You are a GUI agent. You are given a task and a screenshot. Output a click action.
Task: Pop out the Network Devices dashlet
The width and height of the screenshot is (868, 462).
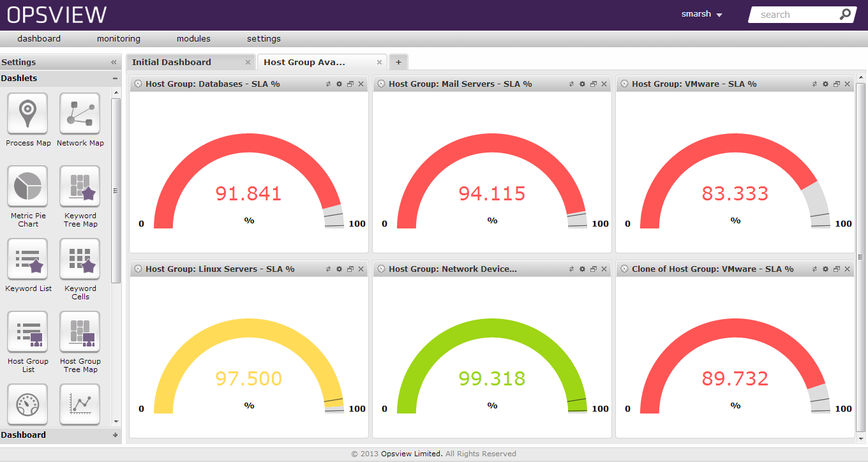594,269
